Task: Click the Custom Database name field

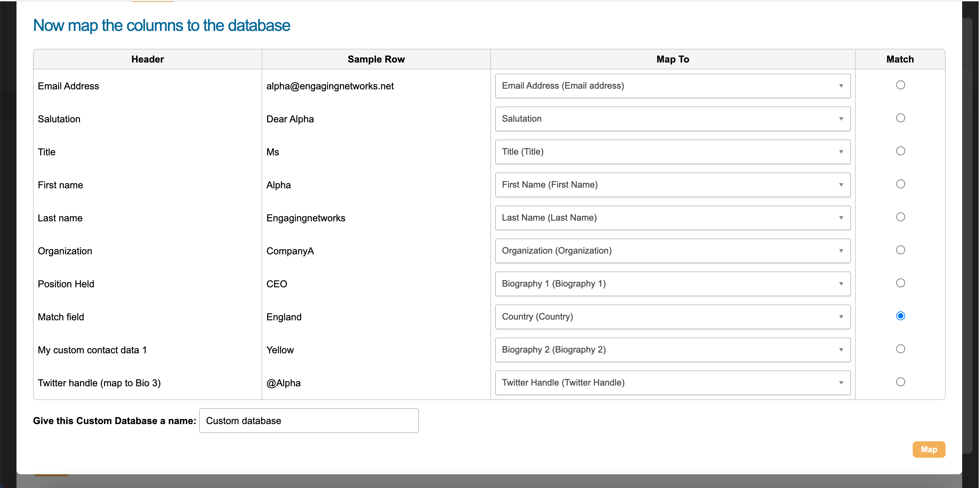Action: pos(309,421)
